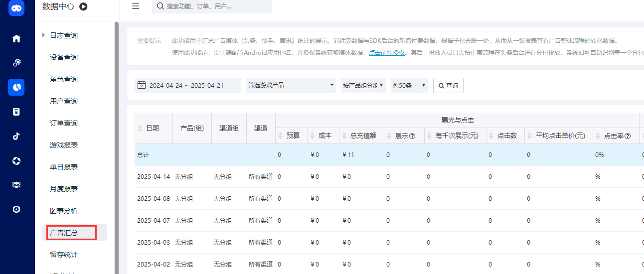644x274 pixels.
Task: Sort by 预算 column arrows
Action: [x=281, y=136]
